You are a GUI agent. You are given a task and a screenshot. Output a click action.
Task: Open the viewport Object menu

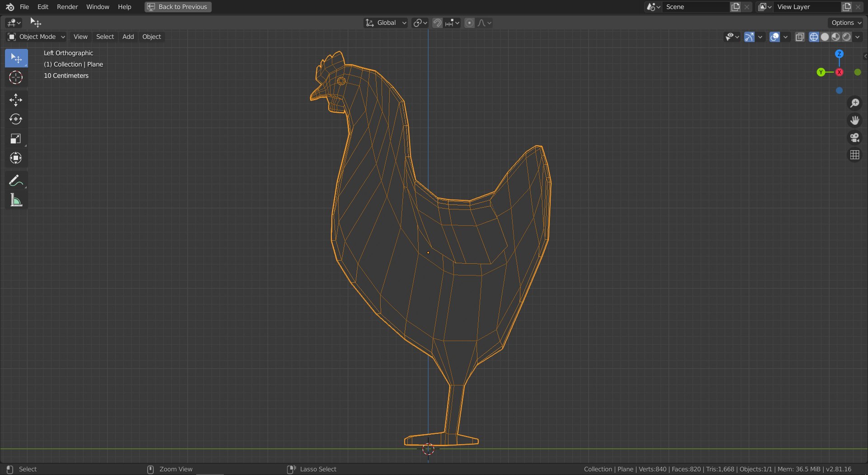151,37
